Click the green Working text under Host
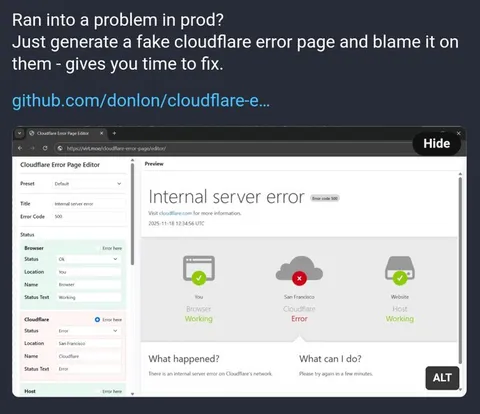The width and height of the screenshot is (480, 414). pos(400,319)
